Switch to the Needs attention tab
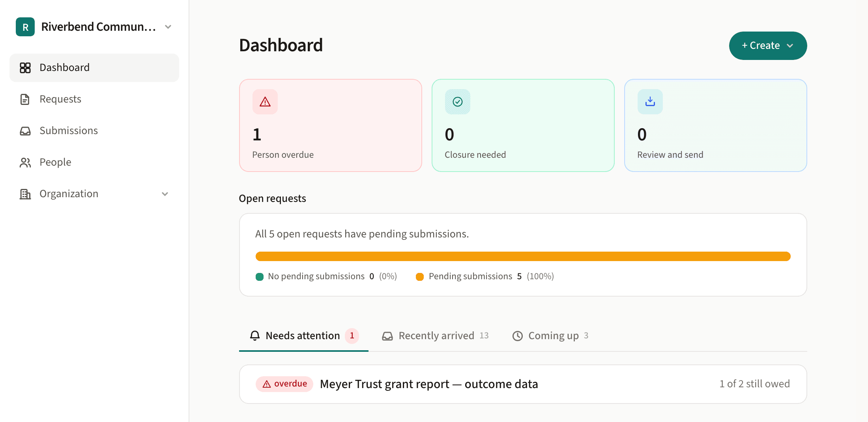This screenshot has width=868, height=422. point(304,336)
